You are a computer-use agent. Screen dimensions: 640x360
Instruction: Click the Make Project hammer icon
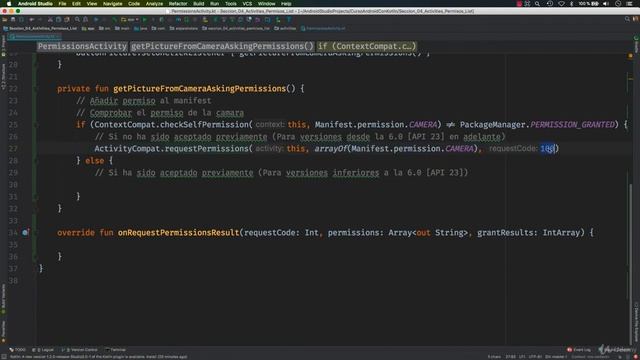point(114,19)
